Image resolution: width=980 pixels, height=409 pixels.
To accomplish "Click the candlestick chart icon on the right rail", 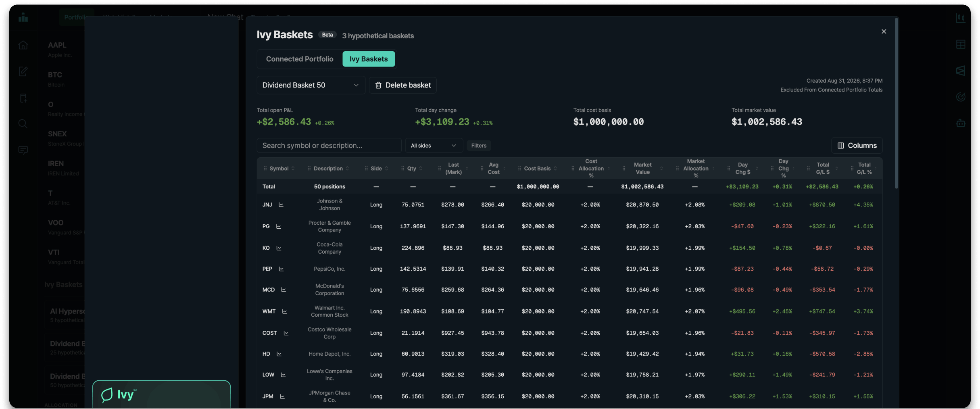I will (x=960, y=18).
